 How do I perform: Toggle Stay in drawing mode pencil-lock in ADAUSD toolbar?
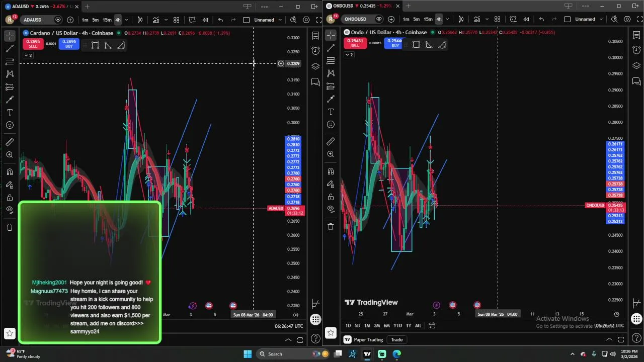tap(10, 185)
